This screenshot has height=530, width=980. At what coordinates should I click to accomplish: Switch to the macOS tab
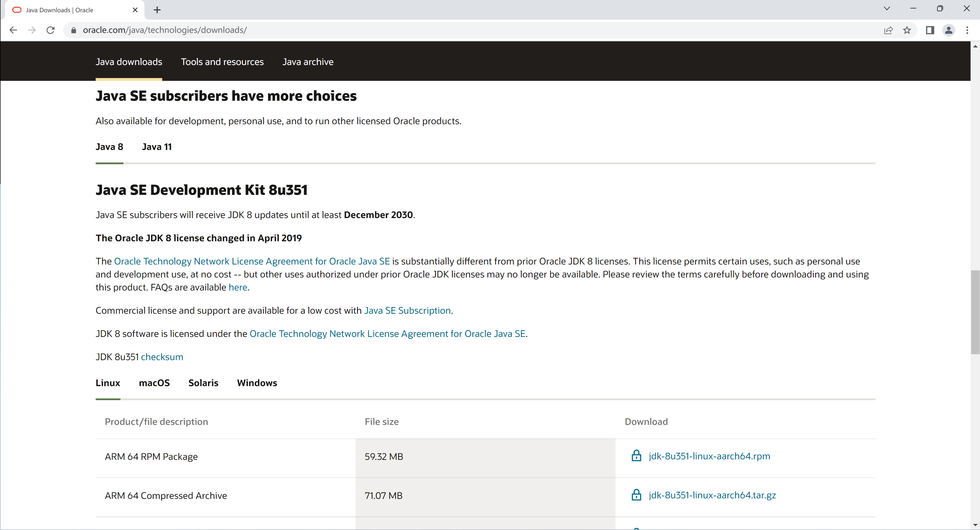click(x=154, y=383)
